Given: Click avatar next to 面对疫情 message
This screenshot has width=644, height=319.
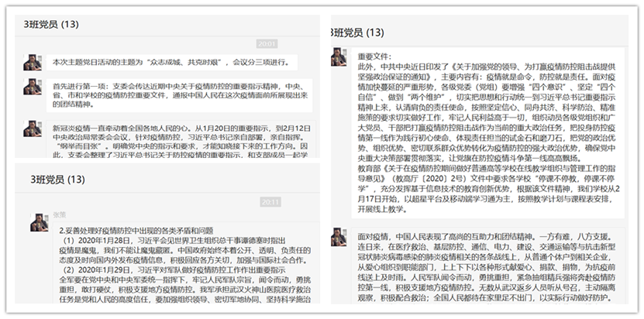Looking at the screenshot, I should [338, 236].
